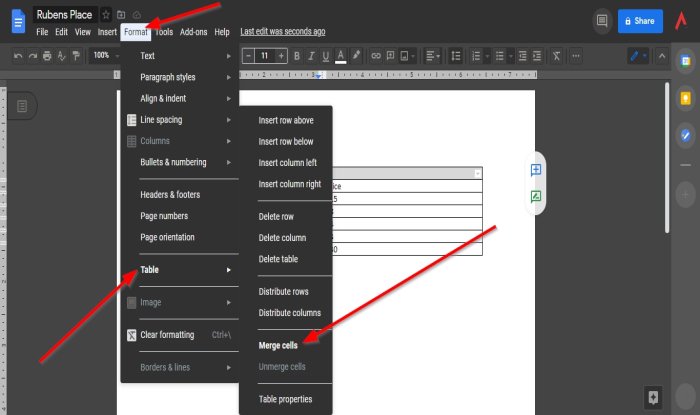Image resolution: width=700 pixels, height=415 pixels.
Task: Choose Insert row above
Action: (286, 120)
